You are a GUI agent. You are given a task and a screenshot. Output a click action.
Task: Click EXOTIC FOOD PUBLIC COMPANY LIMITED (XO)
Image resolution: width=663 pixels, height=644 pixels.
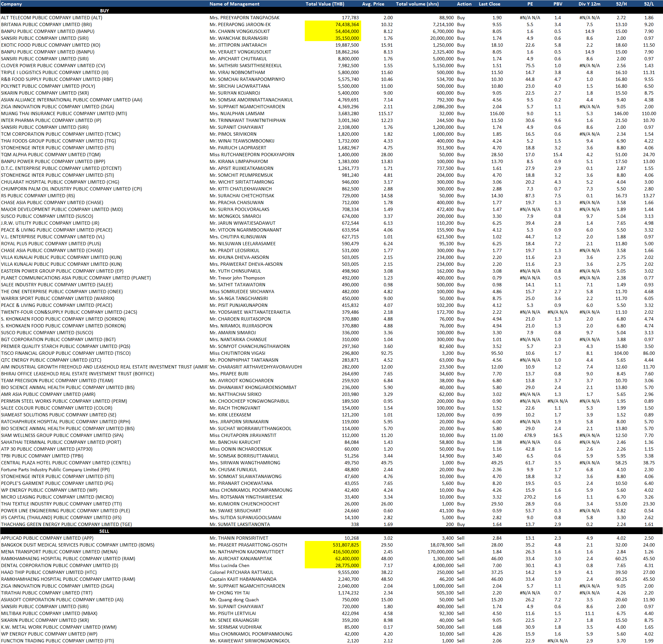[x=51, y=45]
